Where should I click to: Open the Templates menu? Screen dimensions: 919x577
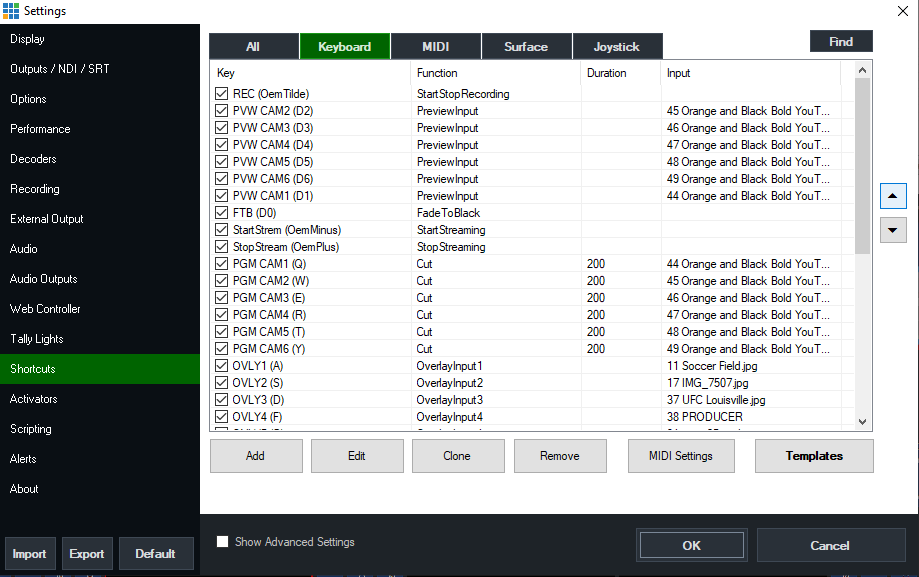click(813, 455)
